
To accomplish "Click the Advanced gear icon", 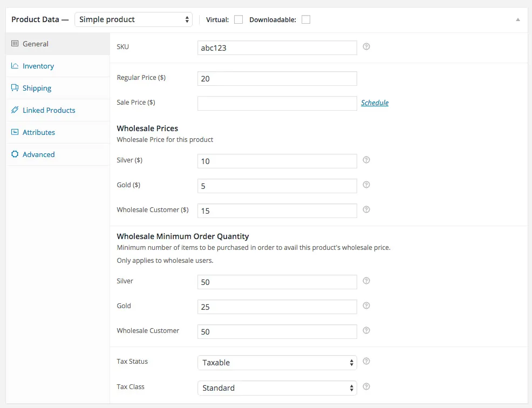I will [x=15, y=154].
